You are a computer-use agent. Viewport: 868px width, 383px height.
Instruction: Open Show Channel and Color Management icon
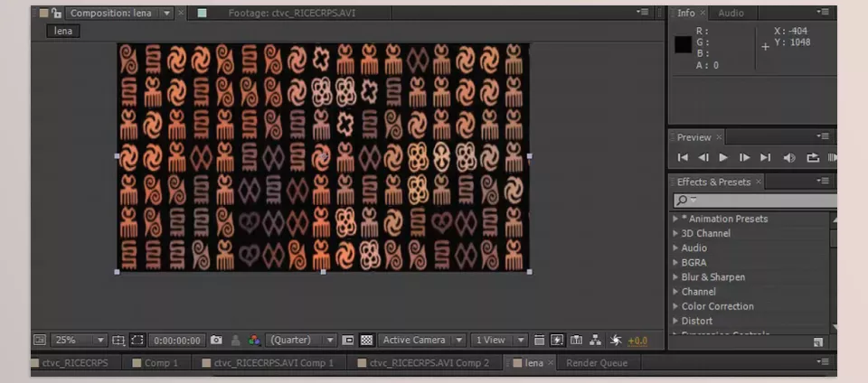pos(254,341)
